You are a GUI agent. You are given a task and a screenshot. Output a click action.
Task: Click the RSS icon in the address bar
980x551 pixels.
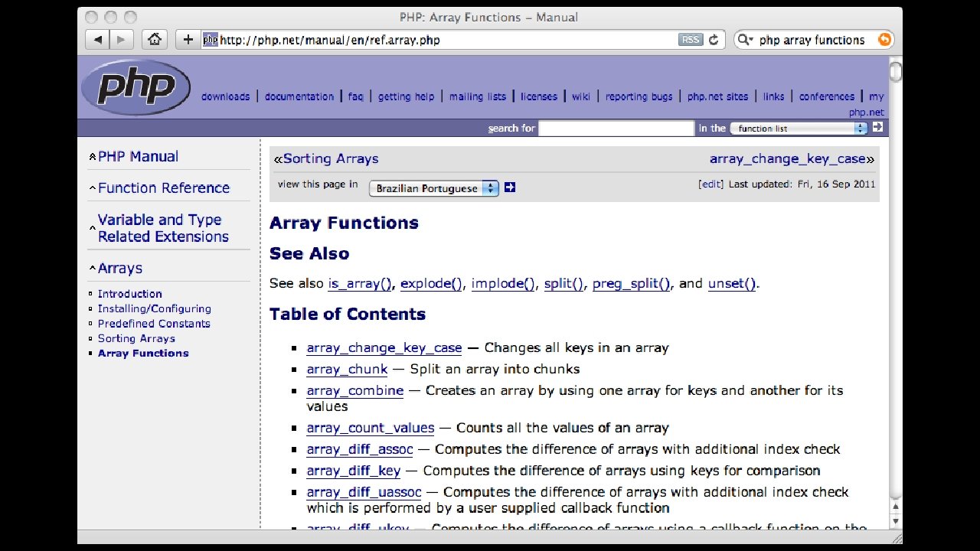click(689, 39)
